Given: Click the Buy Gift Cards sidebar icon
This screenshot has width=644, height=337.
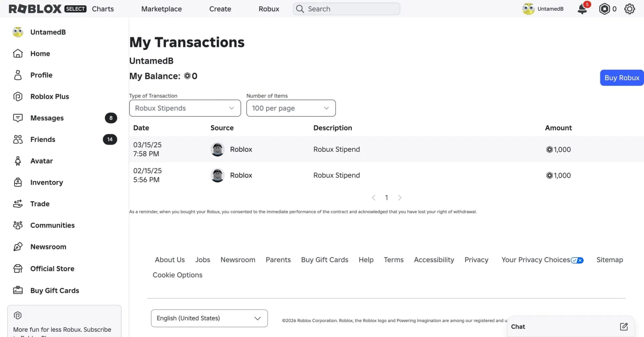Looking at the screenshot, I should click(18, 290).
